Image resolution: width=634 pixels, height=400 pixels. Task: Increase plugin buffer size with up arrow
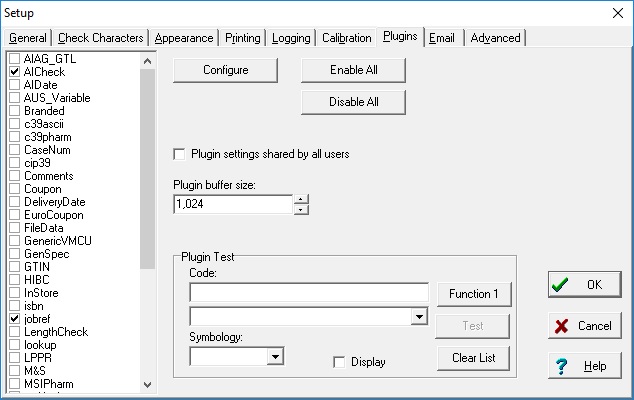coord(301,198)
